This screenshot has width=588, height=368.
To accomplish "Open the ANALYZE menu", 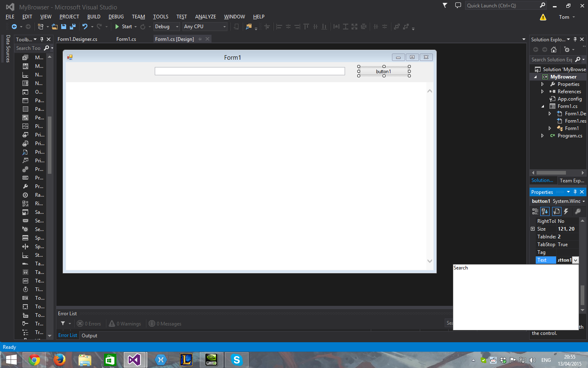I will [x=205, y=17].
